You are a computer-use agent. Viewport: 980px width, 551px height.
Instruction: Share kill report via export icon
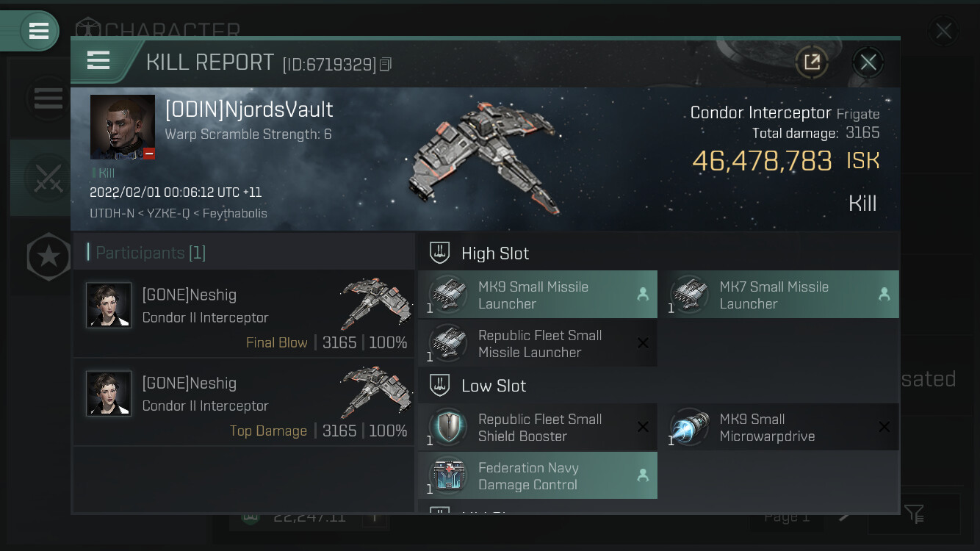pyautogui.click(x=812, y=62)
